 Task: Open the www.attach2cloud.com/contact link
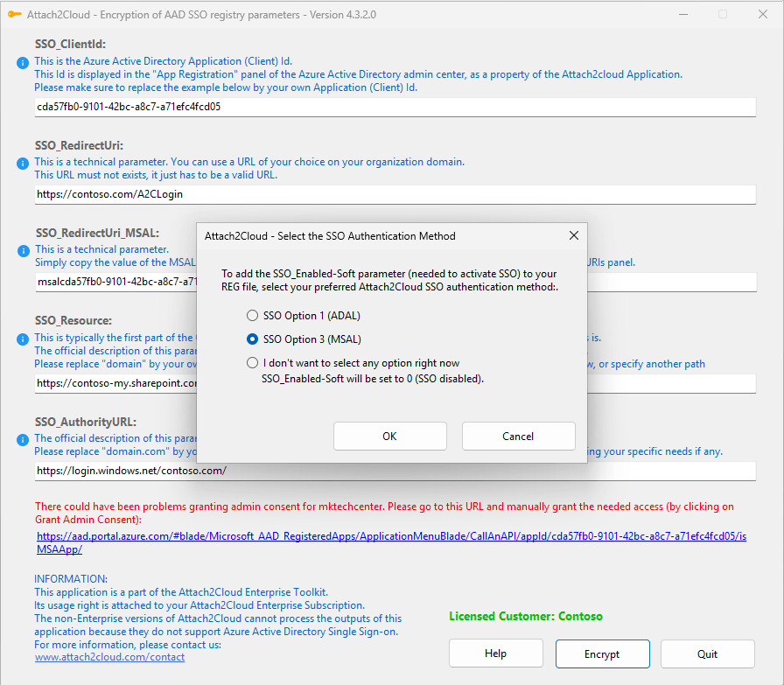tap(109, 656)
